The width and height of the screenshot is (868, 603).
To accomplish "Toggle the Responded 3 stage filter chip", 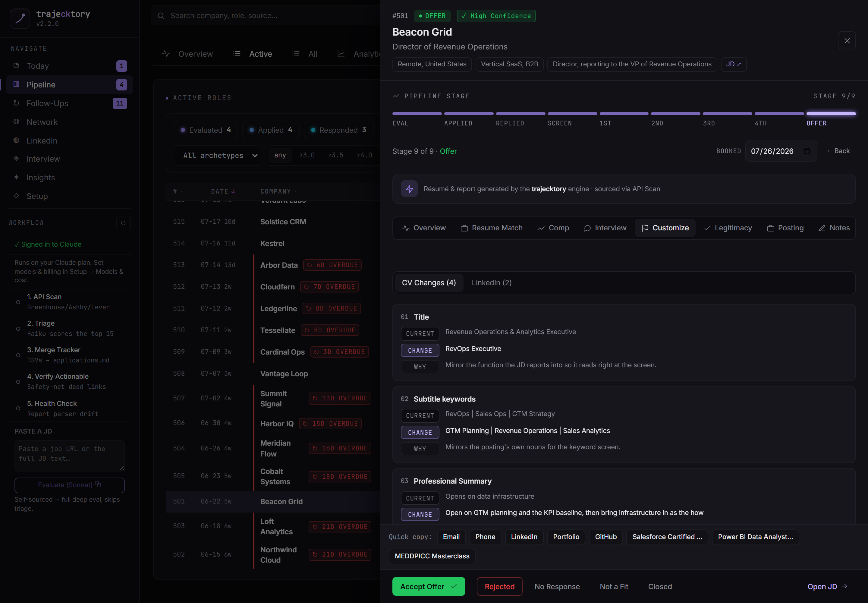I will (x=339, y=130).
